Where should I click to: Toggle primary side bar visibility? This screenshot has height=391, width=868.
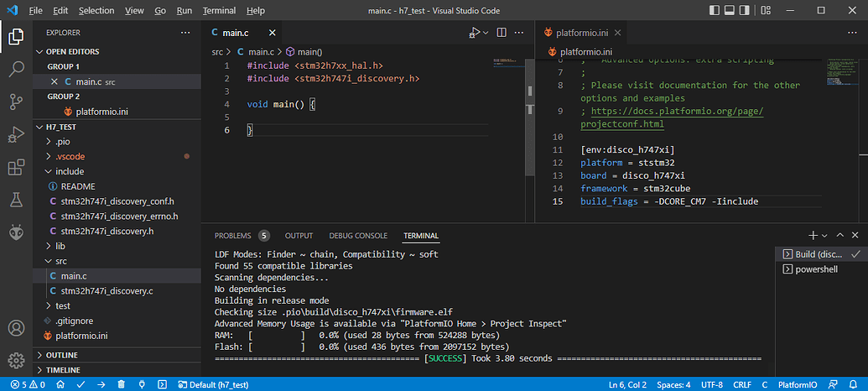click(x=715, y=11)
